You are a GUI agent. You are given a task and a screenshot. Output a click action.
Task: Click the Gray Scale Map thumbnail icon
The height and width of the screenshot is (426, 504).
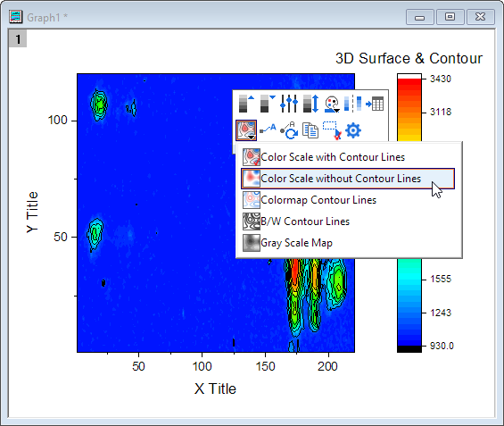point(251,243)
